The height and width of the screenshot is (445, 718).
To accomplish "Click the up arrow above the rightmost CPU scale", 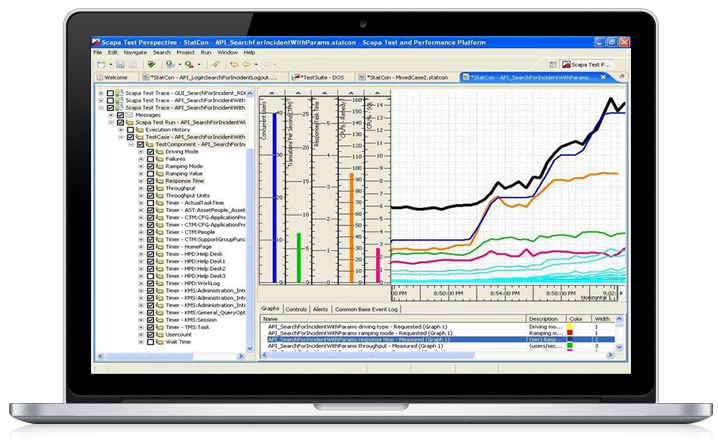I will pos(377,93).
